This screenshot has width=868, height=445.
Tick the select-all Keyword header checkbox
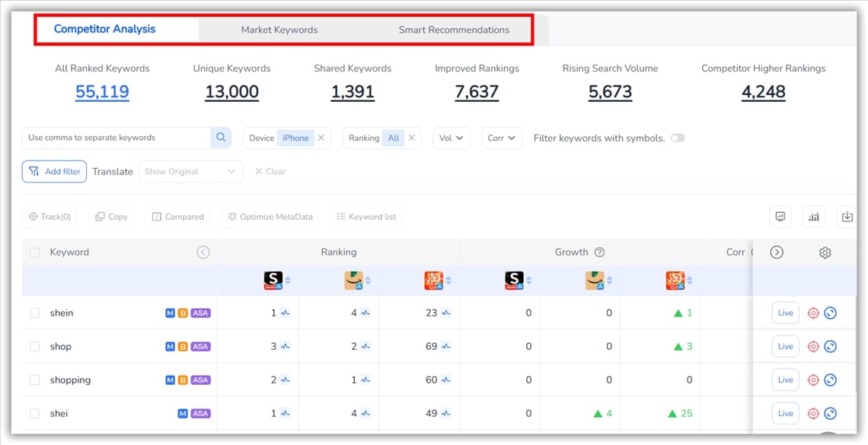(x=34, y=253)
